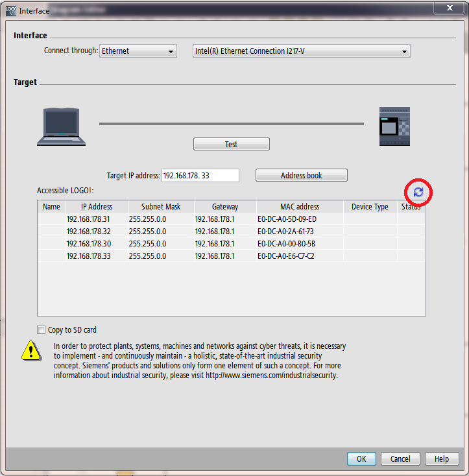The width and height of the screenshot is (469, 476).
Task: Focus the Target IP address field
Action: [x=200, y=176]
